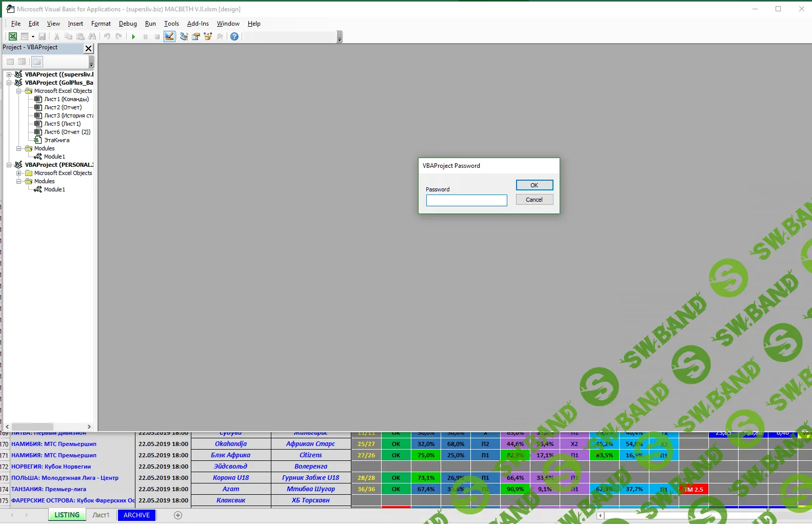The height and width of the screenshot is (524, 812).
Task: Toggle Design Mode in the toolbar
Action: [169, 36]
